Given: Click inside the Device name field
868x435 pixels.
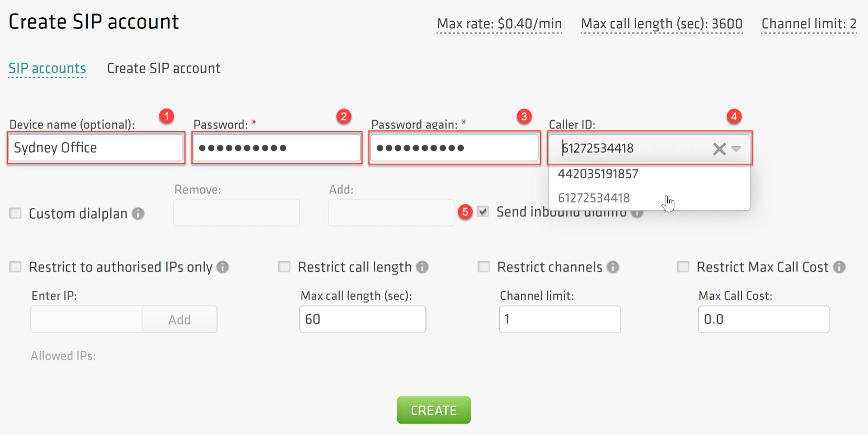Looking at the screenshot, I should 95,148.
